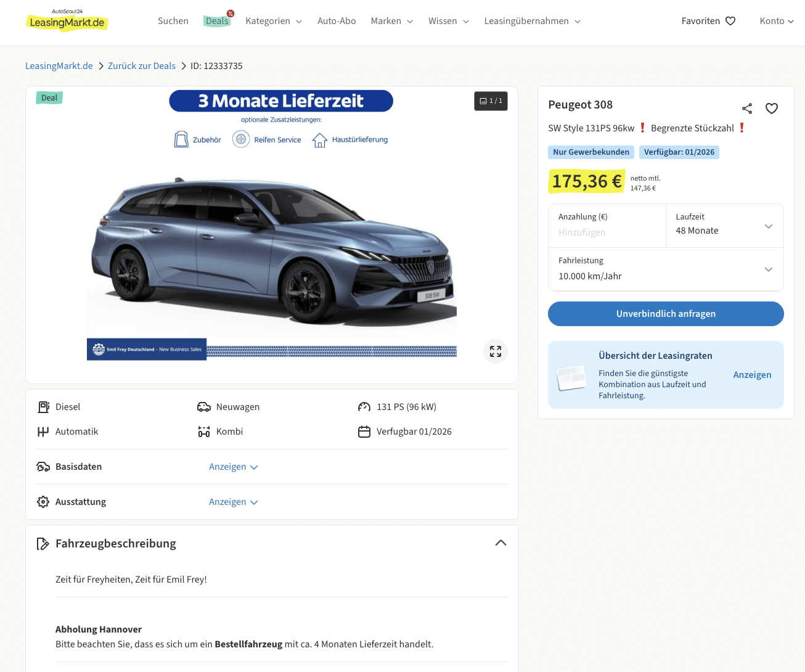Collapse the Fahrzeugbeschreibung section

point(501,543)
